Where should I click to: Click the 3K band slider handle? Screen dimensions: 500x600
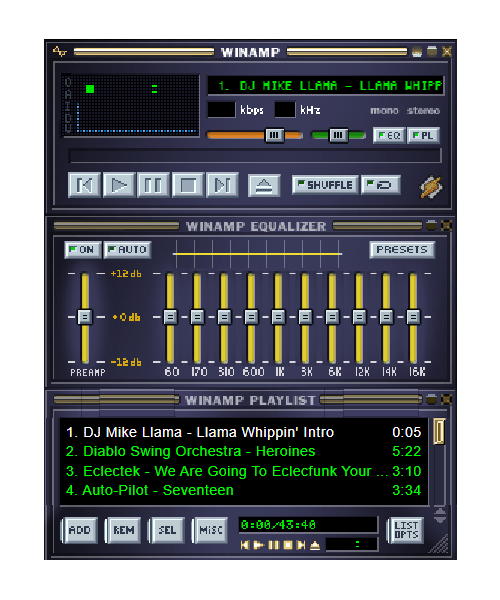pos(305,317)
